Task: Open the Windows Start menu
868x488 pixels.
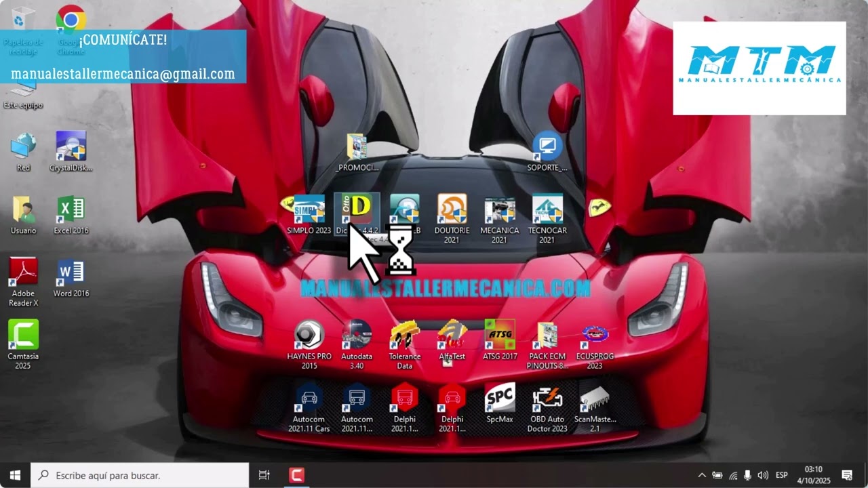Action: (15, 475)
